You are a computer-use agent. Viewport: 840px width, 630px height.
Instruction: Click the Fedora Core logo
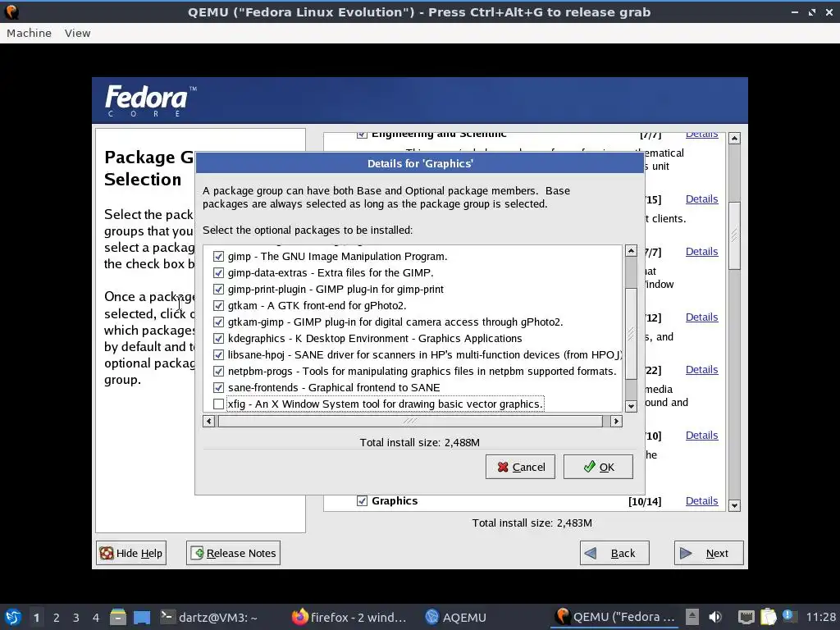151,101
